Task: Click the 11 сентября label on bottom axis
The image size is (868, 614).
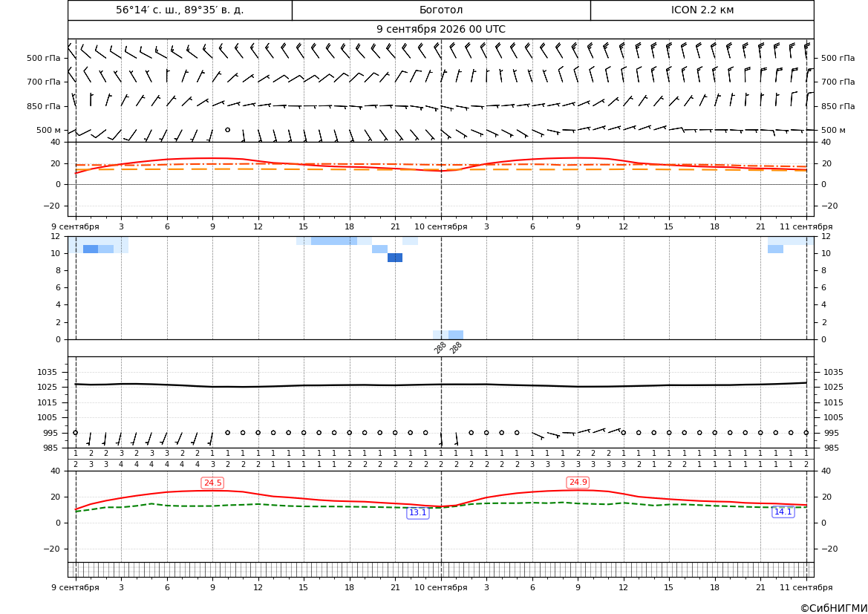Action: (806, 587)
